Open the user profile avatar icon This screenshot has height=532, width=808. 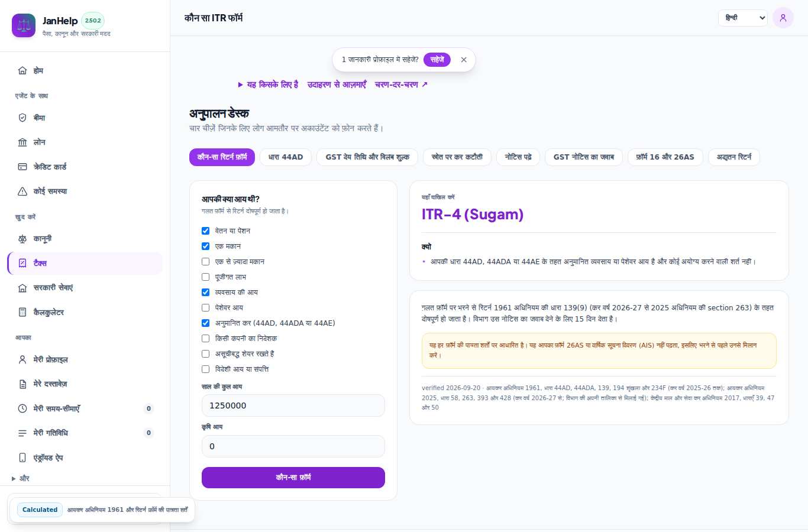click(783, 18)
